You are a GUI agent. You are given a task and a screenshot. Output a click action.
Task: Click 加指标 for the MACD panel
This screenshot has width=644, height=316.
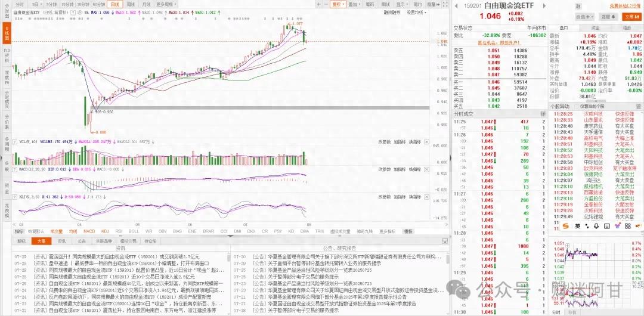click(x=400, y=169)
